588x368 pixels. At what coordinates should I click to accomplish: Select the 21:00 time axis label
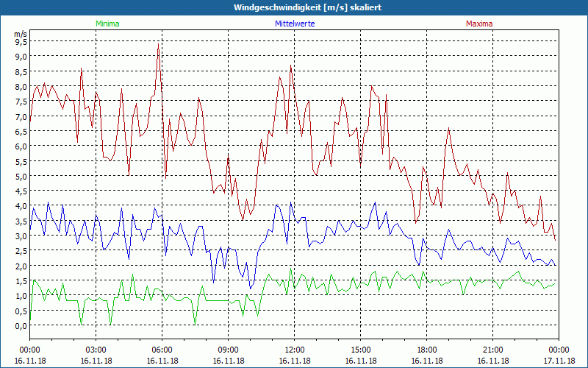493,350
